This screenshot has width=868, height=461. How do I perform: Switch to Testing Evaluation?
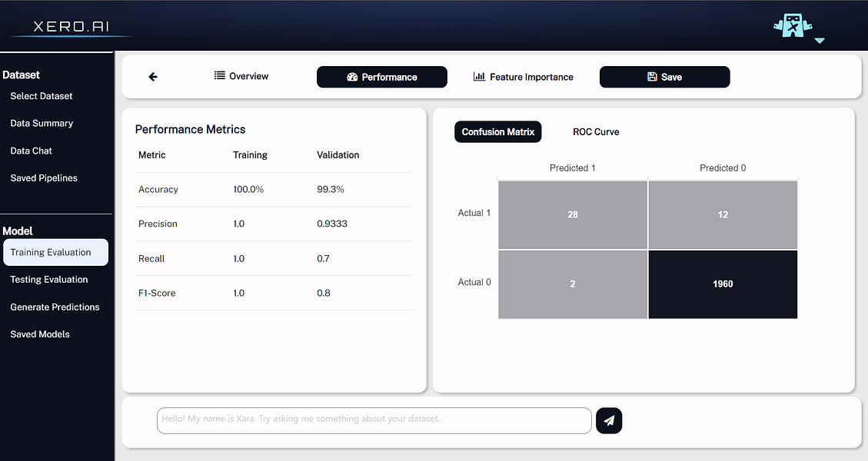(48, 279)
